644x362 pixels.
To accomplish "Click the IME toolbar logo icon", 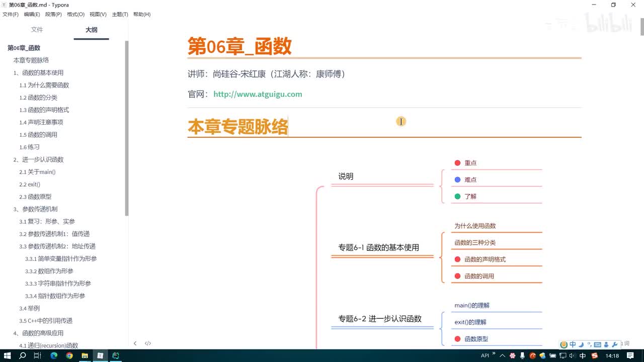I will [x=564, y=344].
